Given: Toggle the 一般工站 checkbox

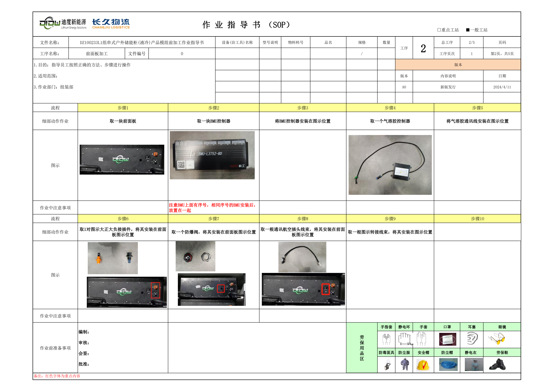Looking at the screenshot, I should click(x=468, y=30).
